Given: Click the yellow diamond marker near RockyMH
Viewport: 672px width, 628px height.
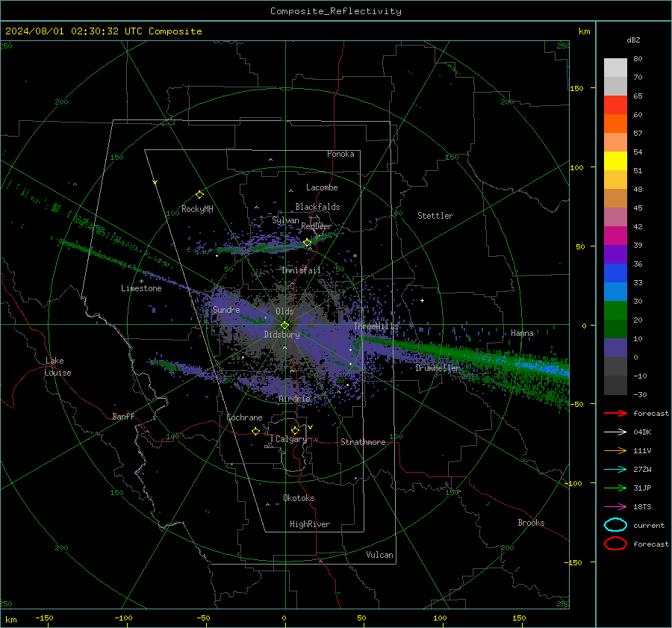Looking at the screenshot, I should (199, 195).
